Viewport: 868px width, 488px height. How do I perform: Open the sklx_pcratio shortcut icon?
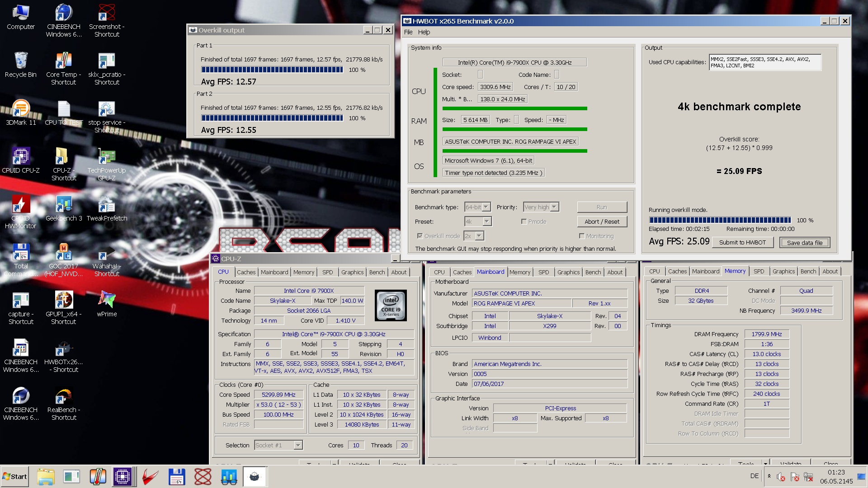click(107, 69)
